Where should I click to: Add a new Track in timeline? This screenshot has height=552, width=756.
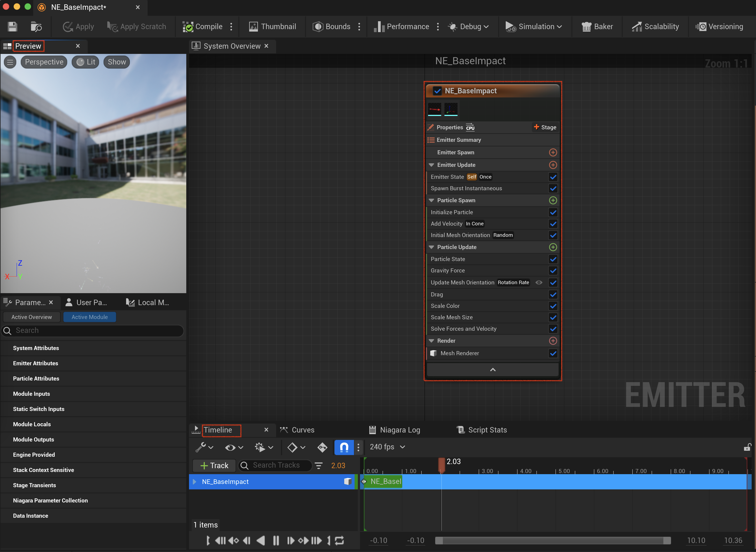tap(214, 465)
